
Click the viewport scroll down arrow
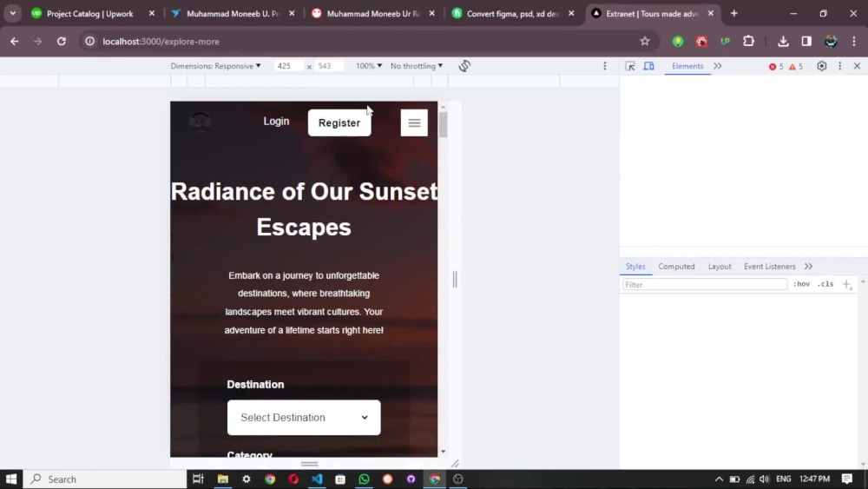click(443, 452)
